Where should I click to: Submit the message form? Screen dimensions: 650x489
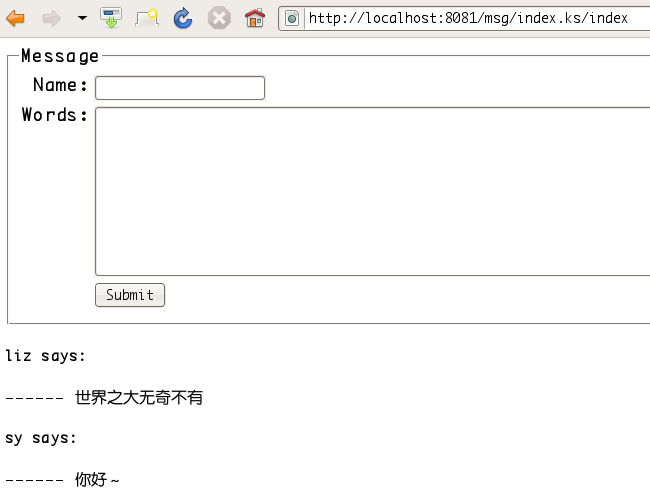(130, 295)
